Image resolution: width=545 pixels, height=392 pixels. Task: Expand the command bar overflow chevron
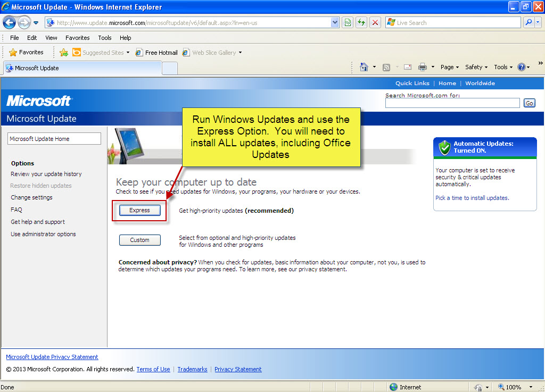tap(540, 63)
